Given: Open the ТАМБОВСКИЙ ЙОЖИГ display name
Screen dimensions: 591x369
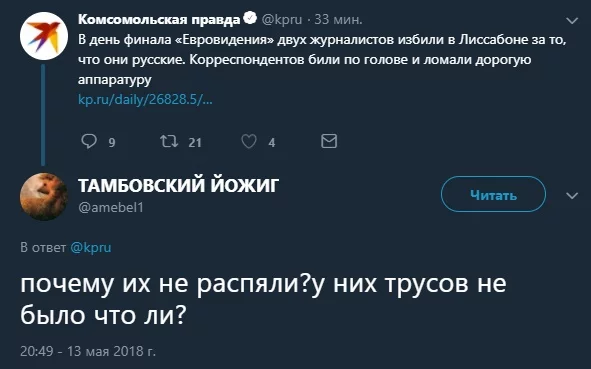Looking at the screenshot, I should coord(179,185).
